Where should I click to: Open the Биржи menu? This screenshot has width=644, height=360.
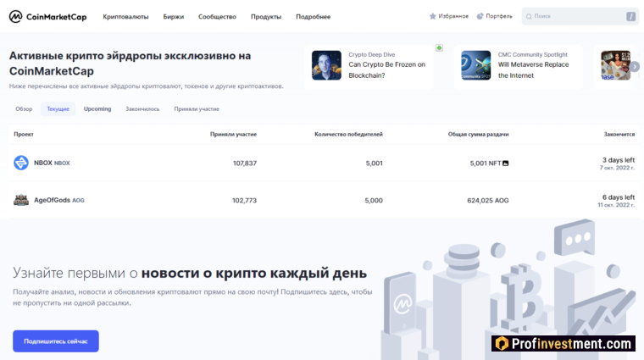point(174,17)
